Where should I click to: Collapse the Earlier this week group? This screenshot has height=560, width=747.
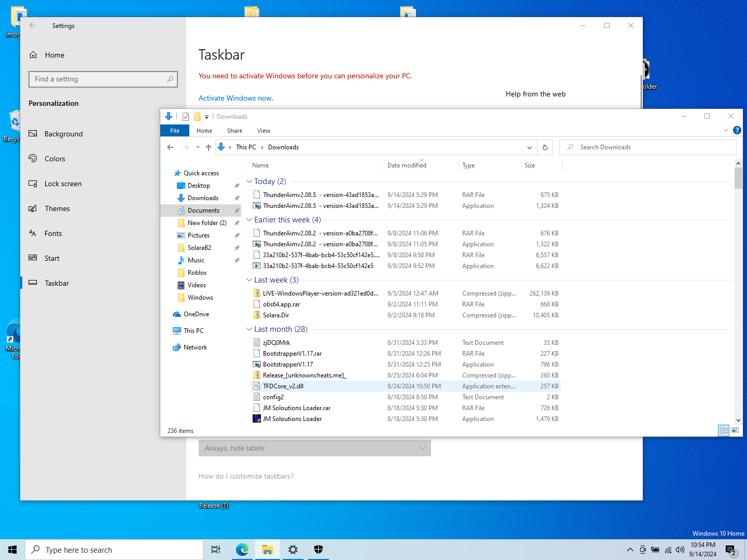coord(249,220)
